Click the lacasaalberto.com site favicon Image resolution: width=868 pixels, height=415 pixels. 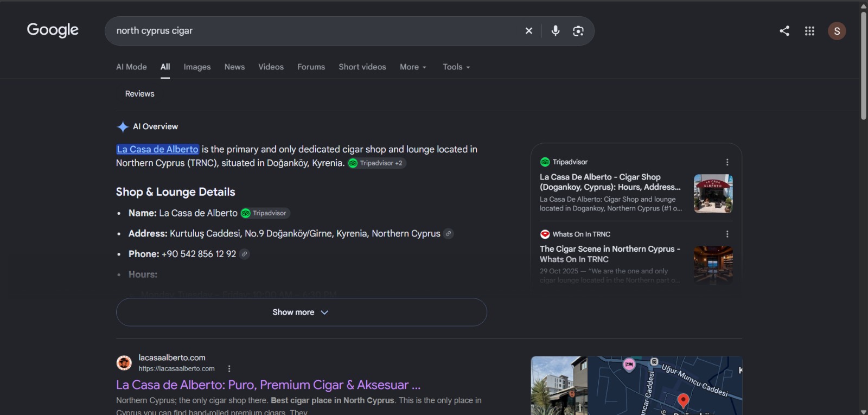[124, 363]
